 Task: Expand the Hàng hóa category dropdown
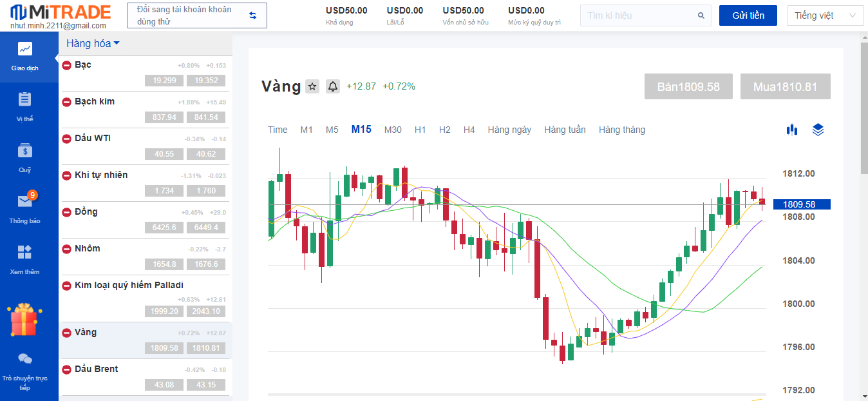(x=93, y=44)
